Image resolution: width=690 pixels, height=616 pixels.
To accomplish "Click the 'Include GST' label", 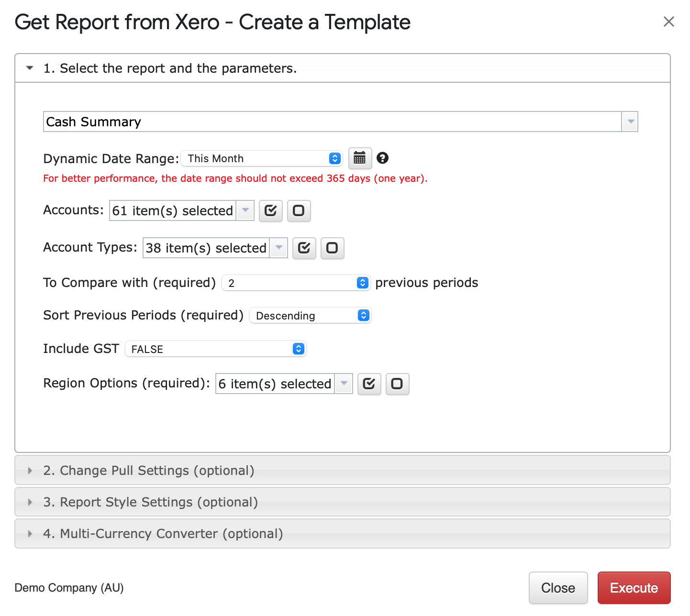I will coord(81,349).
